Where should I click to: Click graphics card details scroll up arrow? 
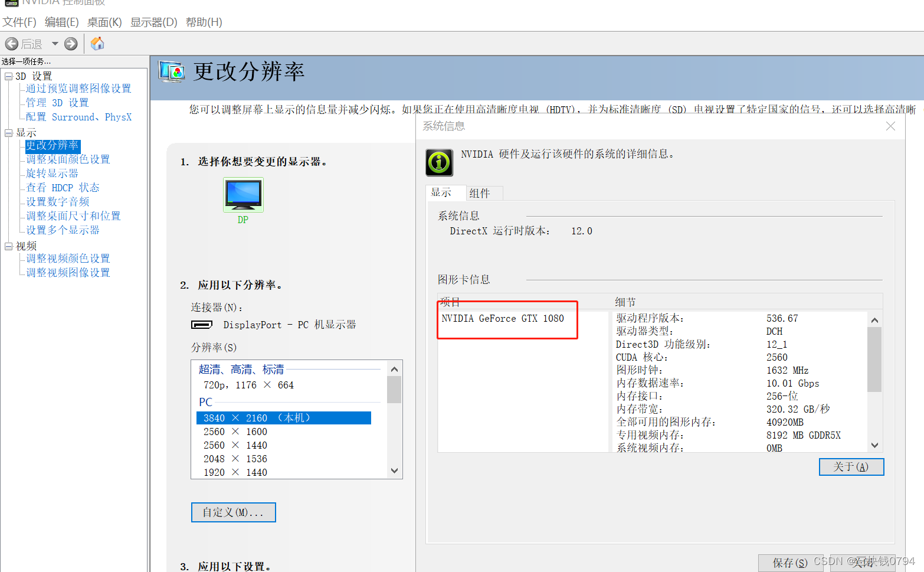874,320
